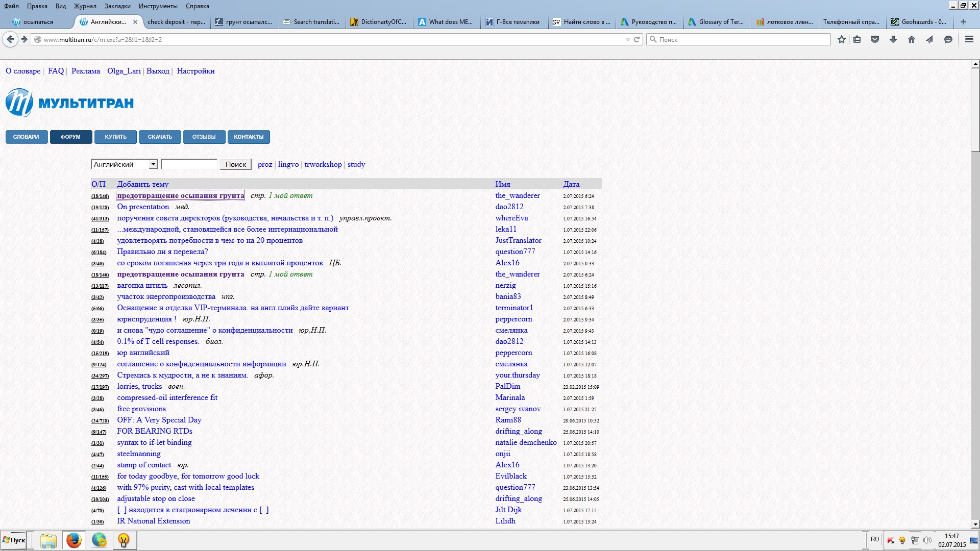Open Firefox from the Windows taskbar
Image resolution: width=980 pixels, height=551 pixels.
click(x=74, y=540)
